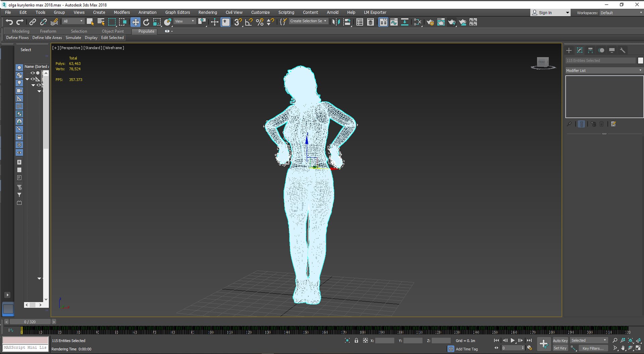Activate the Select Object tool
This screenshot has height=354, width=644.
click(90, 22)
